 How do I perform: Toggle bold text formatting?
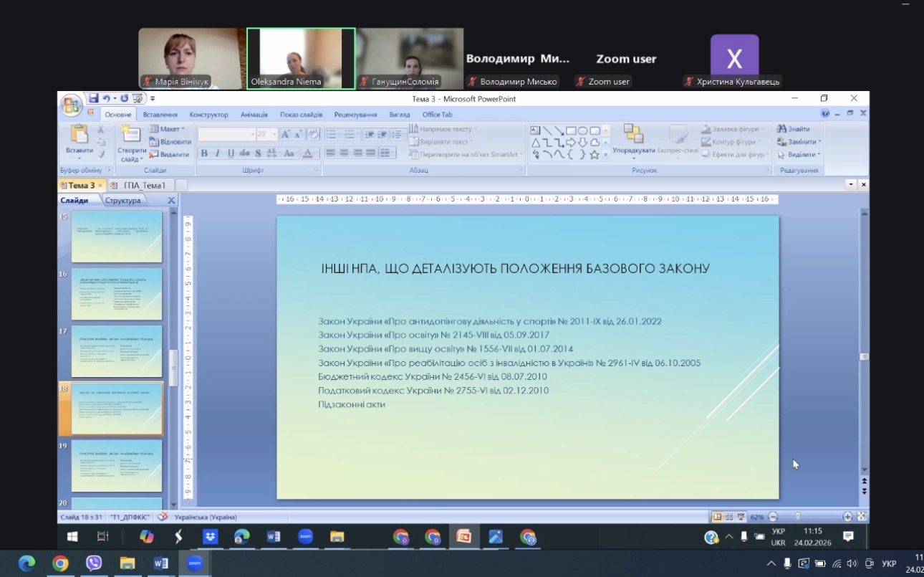[x=204, y=153]
